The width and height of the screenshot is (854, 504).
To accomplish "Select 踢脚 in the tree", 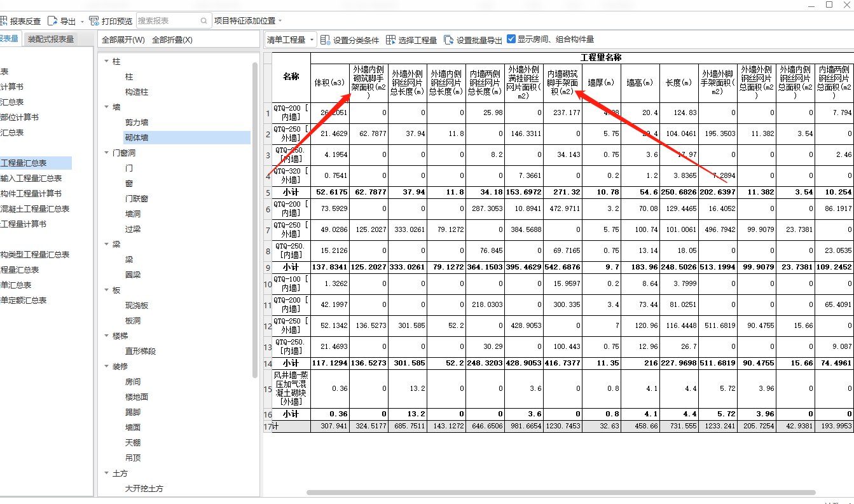I will (133, 412).
